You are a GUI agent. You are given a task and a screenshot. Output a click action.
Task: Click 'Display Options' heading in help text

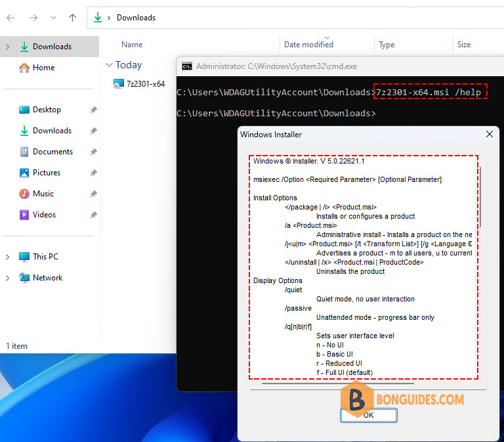[278, 280]
